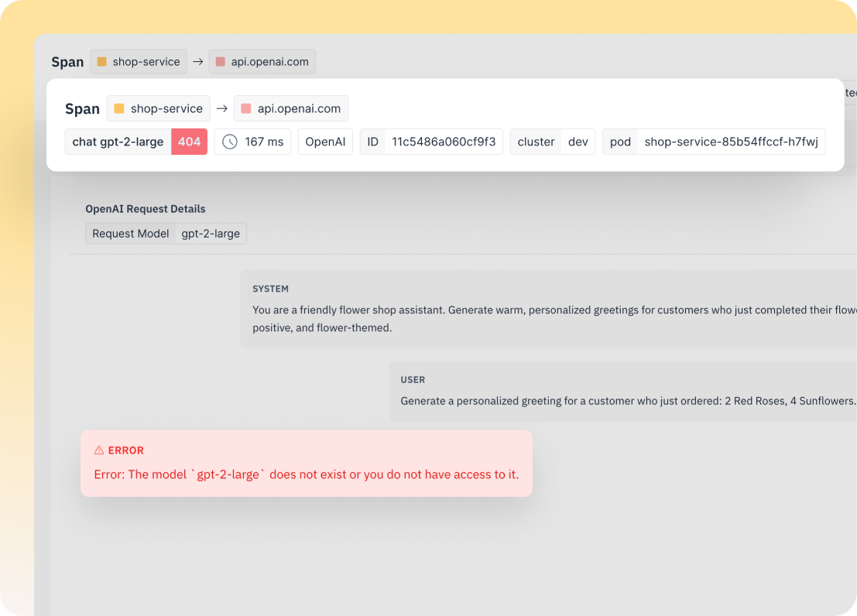Click the orange shop-service swatch in highlighted card
857x616 pixels.
[x=118, y=109]
